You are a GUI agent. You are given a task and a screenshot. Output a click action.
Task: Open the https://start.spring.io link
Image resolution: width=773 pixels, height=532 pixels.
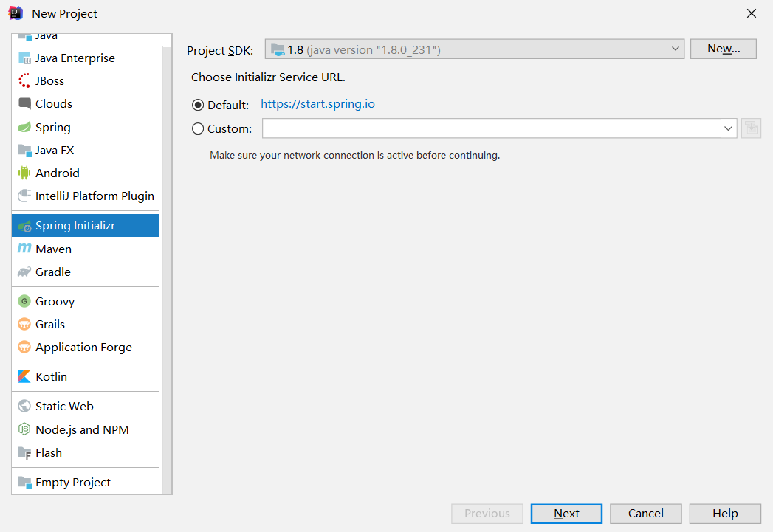coord(317,104)
